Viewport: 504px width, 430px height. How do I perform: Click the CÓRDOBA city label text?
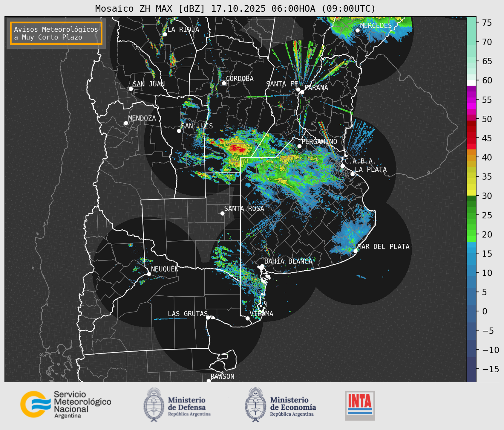240,79
